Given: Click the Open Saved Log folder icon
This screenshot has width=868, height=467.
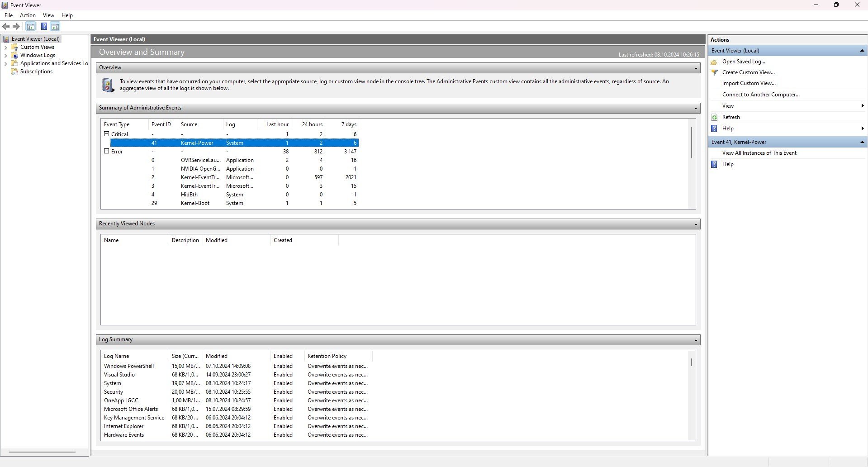Looking at the screenshot, I should pos(714,62).
